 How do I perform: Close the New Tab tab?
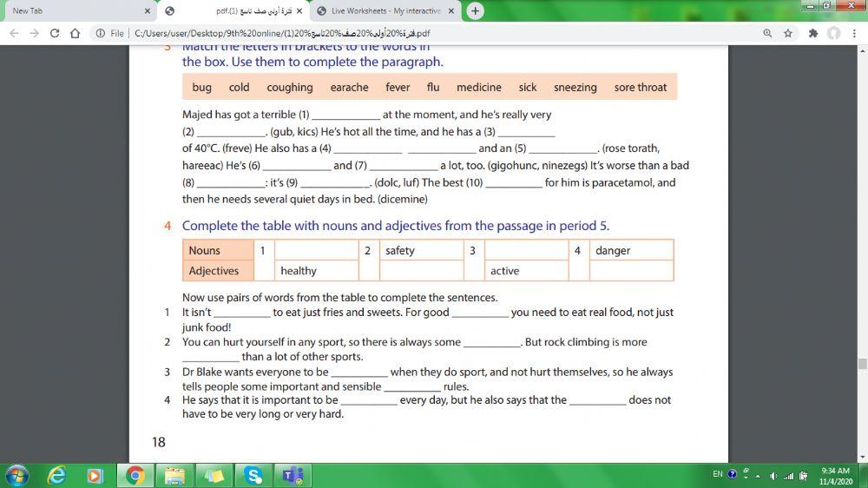click(148, 10)
